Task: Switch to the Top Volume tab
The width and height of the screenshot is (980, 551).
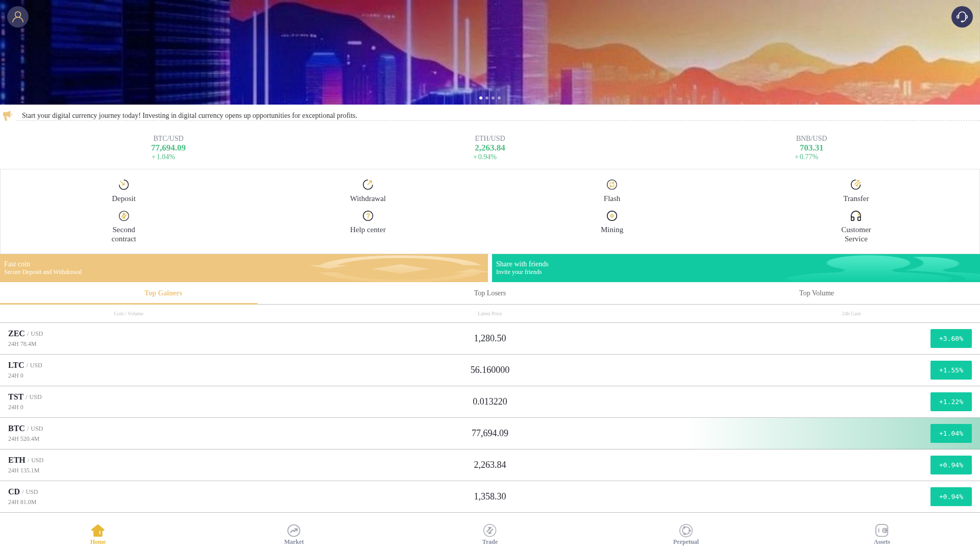Action: (817, 293)
